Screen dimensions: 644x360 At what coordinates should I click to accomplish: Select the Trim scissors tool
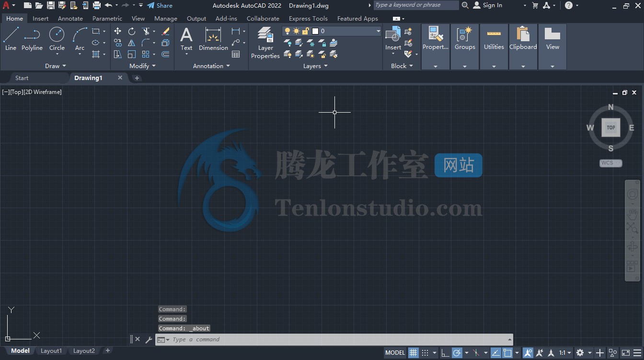(146, 31)
